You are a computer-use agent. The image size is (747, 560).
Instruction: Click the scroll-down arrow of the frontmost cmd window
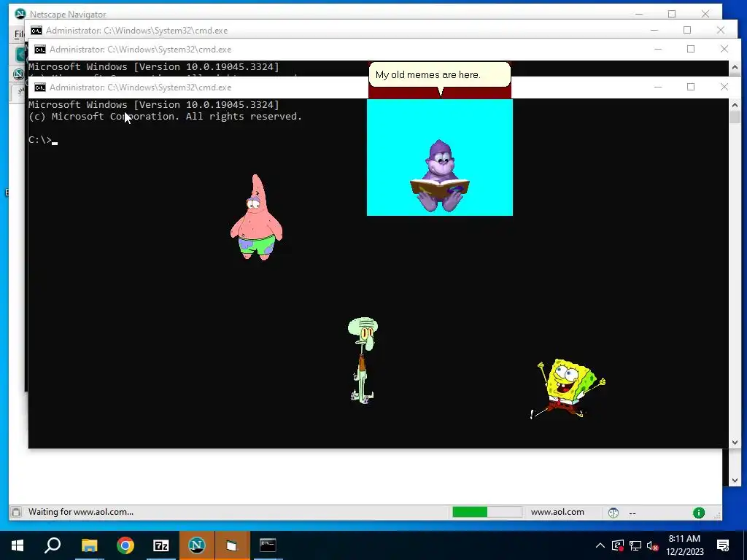[x=735, y=443]
